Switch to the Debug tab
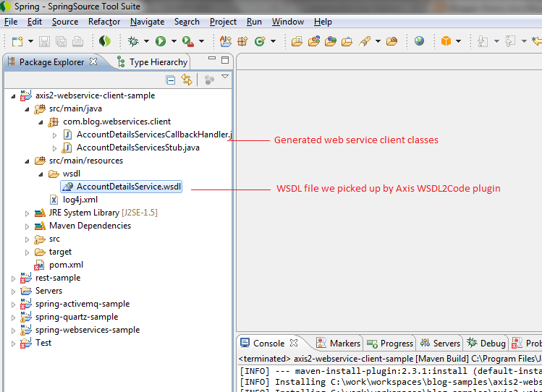This screenshot has height=392, width=542. [x=486, y=344]
